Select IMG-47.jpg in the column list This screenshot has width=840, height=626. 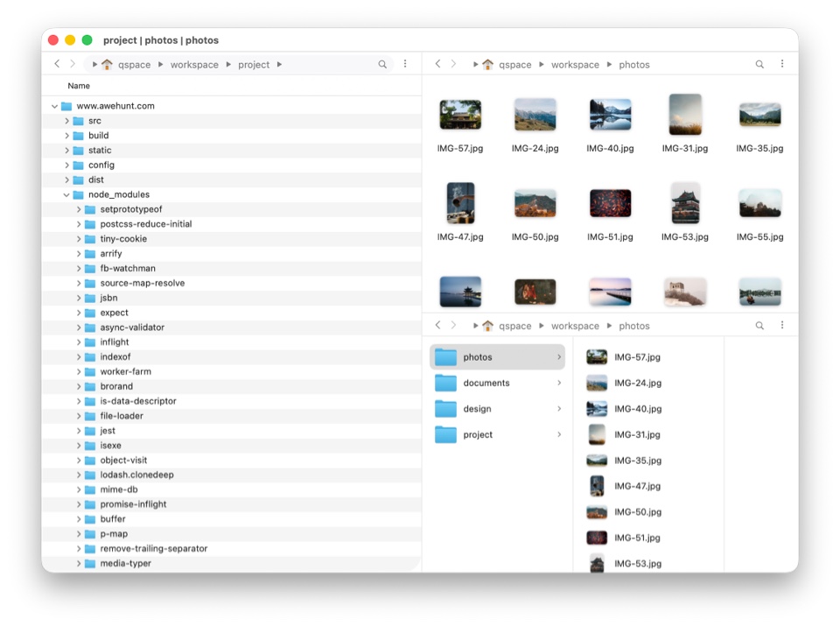(x=637, y=486)
